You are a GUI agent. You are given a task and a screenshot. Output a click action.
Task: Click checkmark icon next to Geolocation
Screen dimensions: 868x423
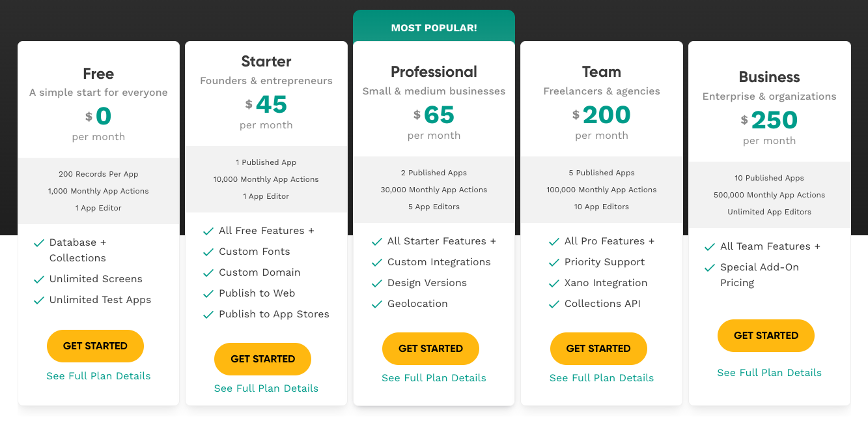coord(376,304)
